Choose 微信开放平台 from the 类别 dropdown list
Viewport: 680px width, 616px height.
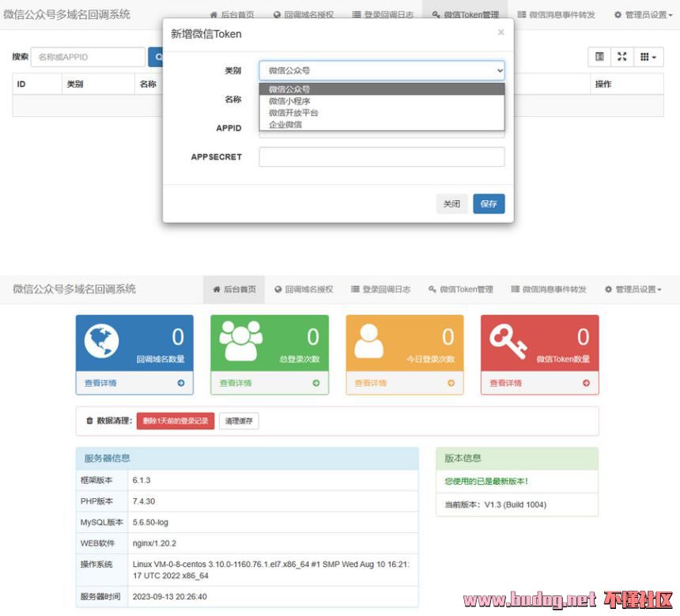pyautogui.click(x=382, y=113)
